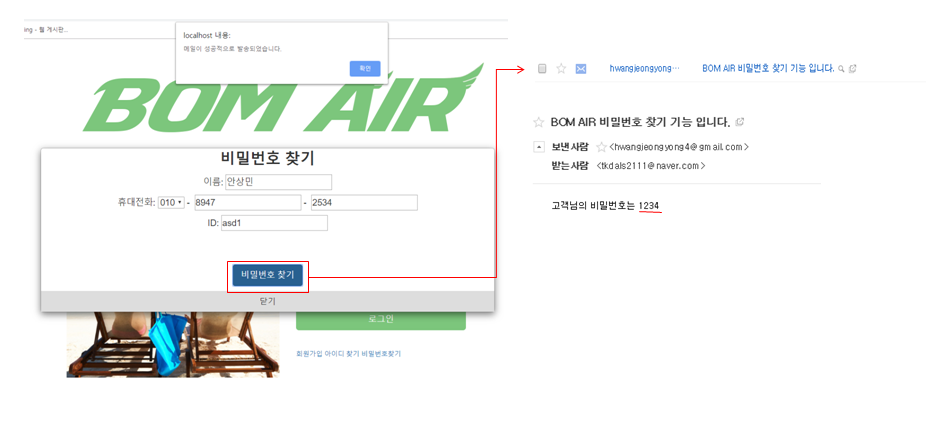Open the BOM AIR 비밀번호 찾기 subject link
The image size is (926, 423).
click(768, 69)
